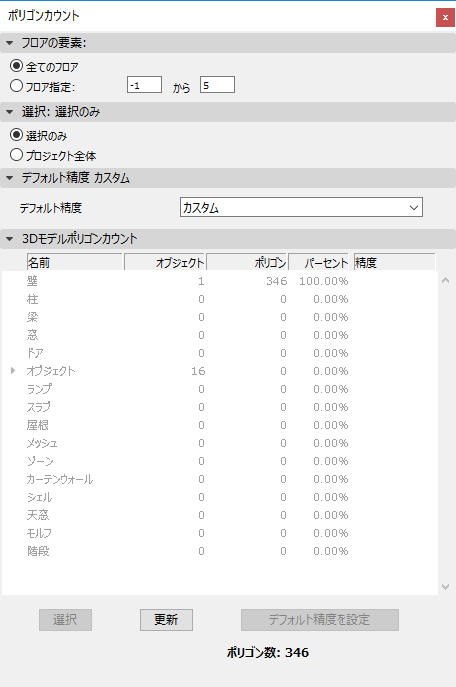Choose the 選択のみ radio option

click(x=16, y=135)
